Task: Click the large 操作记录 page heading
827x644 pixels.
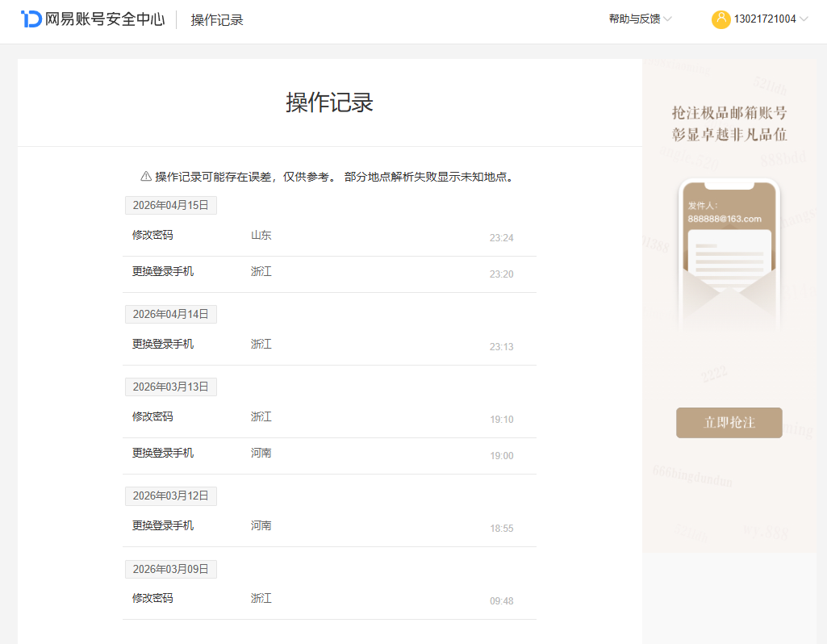Action: 330,102
